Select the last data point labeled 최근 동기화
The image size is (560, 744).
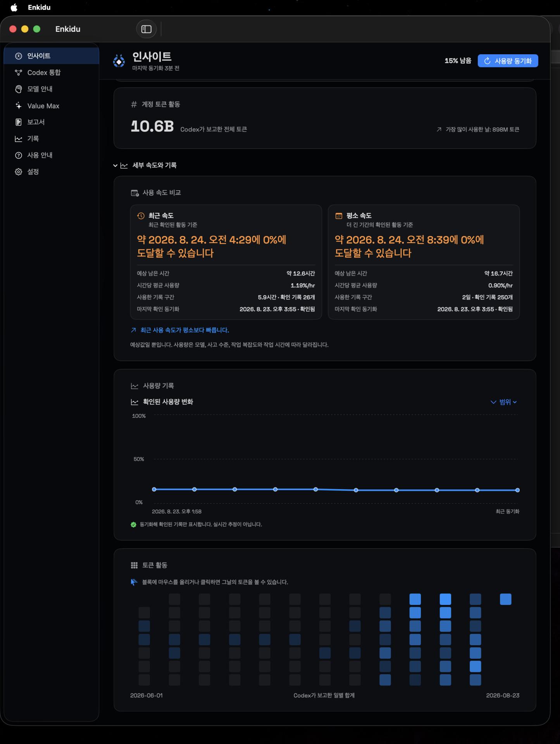point(517,490)
